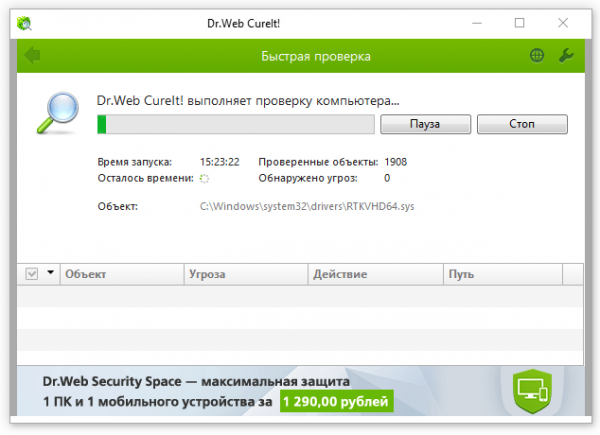Click the Быстрая проверка header title
Image resolution: width=600 pixels, height=435 pixels.
pos(316,56)
